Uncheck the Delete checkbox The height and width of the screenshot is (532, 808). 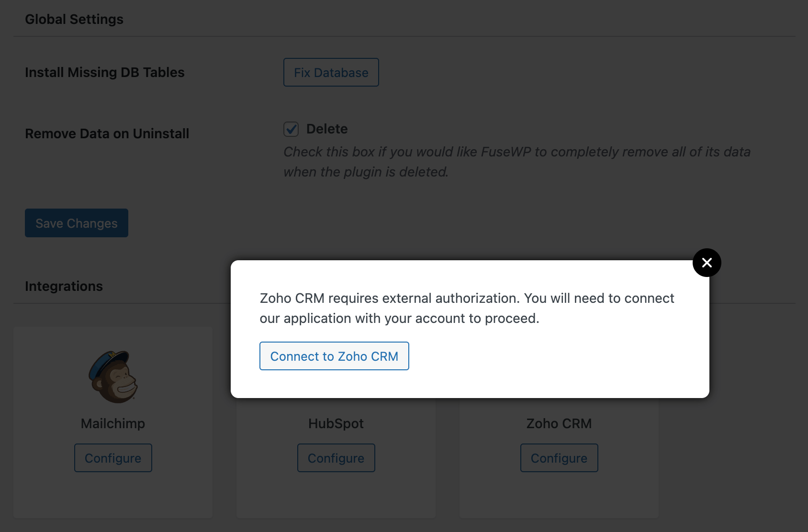coord(291,129)
